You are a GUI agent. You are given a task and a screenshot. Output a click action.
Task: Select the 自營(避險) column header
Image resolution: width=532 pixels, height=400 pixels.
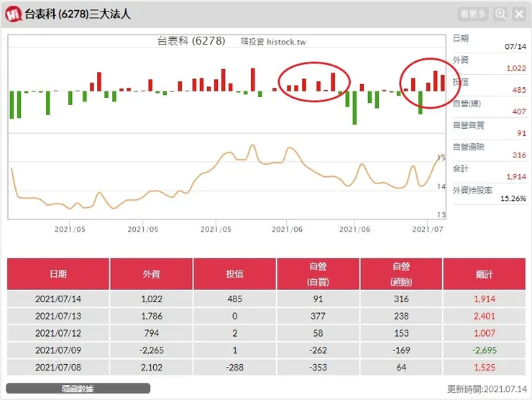tap(401, 274)
